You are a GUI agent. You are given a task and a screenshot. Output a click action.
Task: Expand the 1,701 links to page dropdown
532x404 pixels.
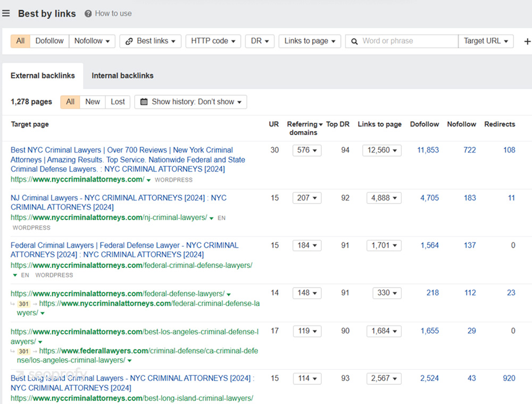[384, 246]
